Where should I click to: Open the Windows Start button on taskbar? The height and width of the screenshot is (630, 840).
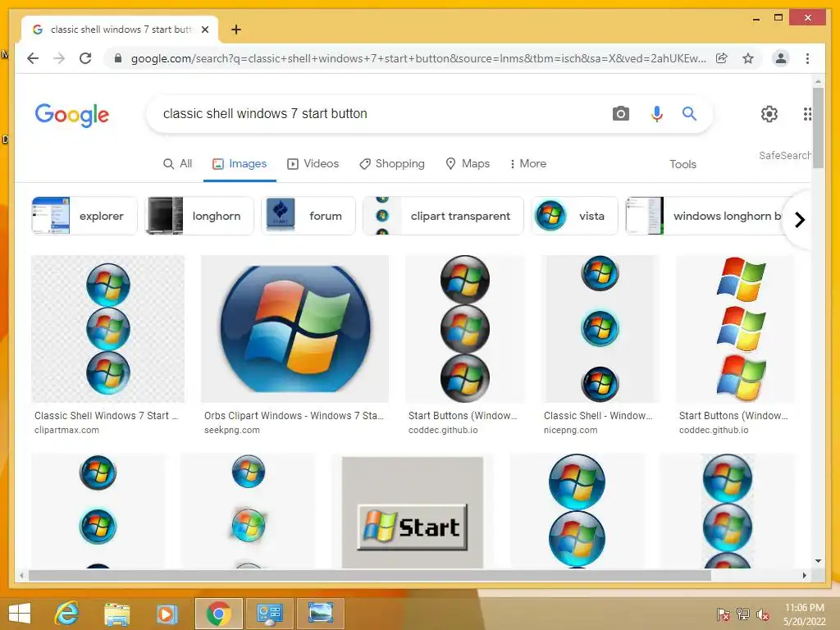20,614
